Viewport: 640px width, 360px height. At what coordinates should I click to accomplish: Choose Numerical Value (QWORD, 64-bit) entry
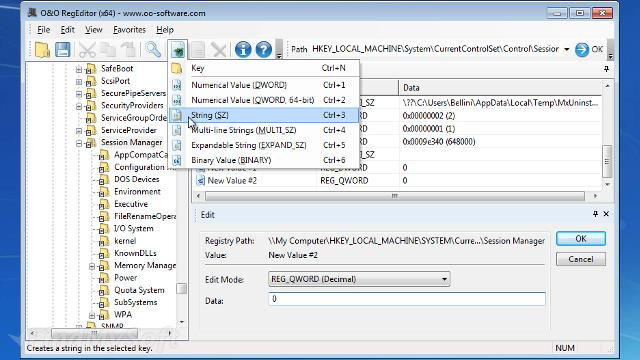click(264, 100)
